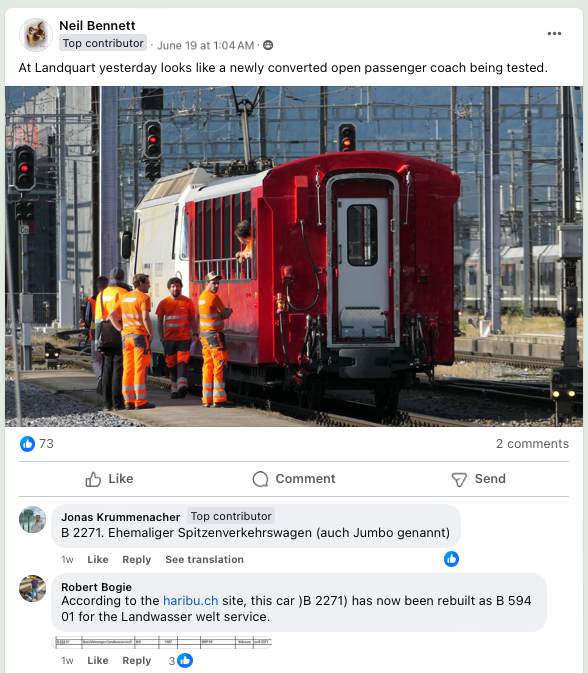Open Jonas Krummenacher's avatar
This screenshot has width=588, height=673.
click(33, 519)
